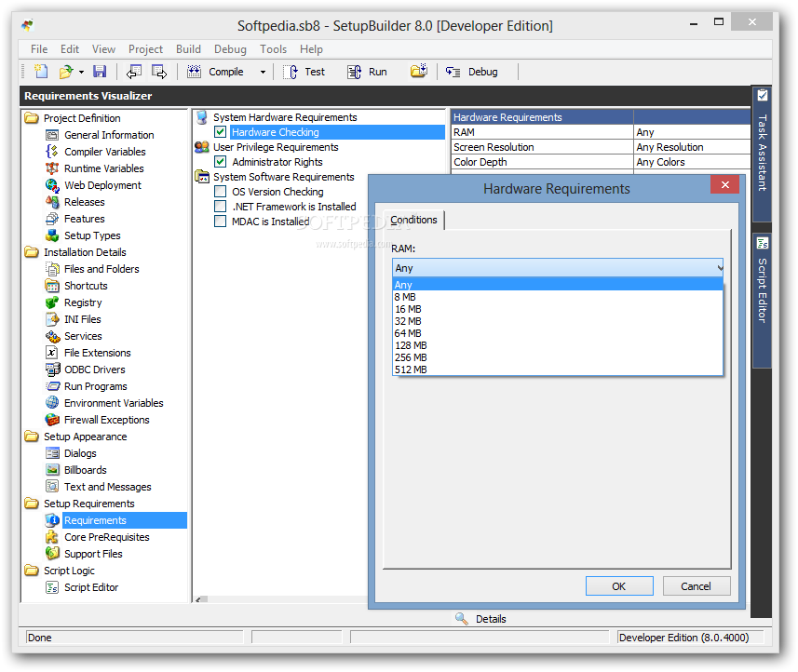
Task: Click the forward navigation toolbar icon
Action: 159,72
